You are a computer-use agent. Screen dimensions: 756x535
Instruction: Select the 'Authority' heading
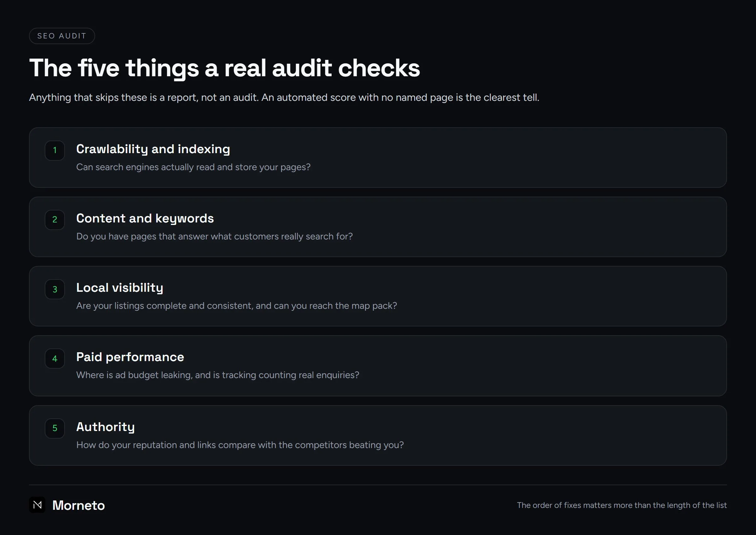[105, 427]
